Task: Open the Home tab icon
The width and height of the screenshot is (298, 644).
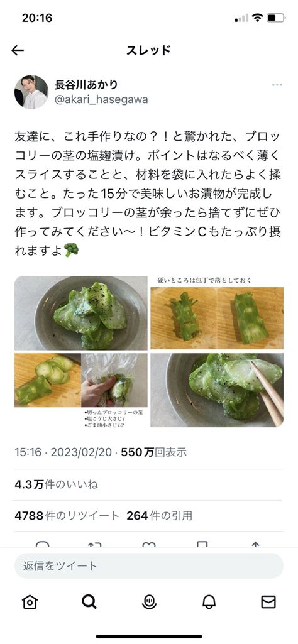Action: (30, 602)
